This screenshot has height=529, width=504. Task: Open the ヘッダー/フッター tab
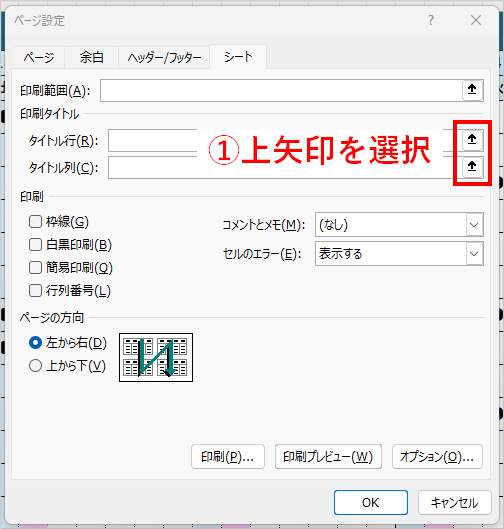tap(164, 57)
